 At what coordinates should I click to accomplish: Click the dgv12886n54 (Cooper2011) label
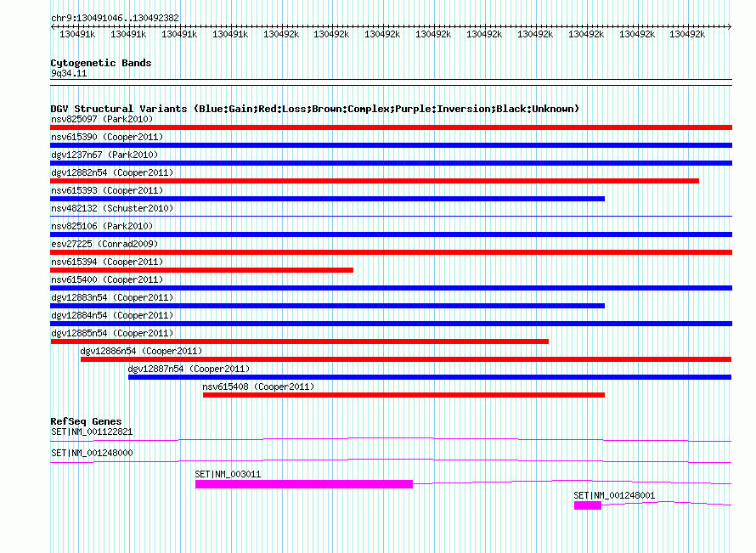[141, 351]
